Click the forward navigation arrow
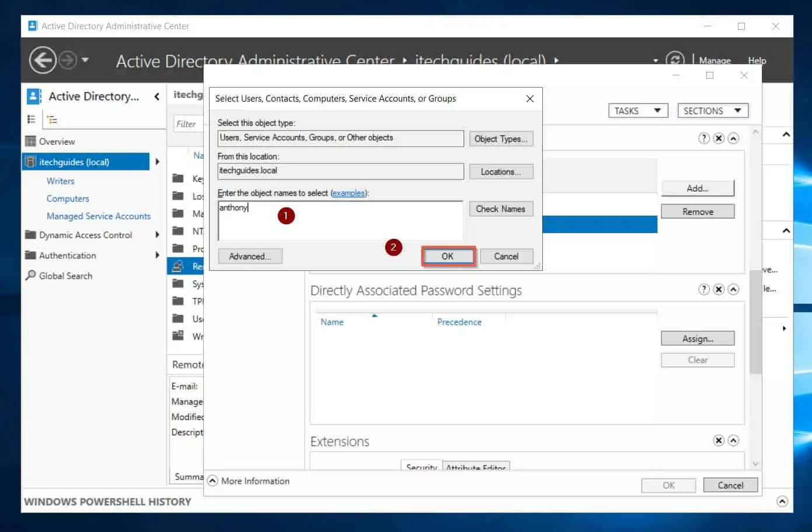Viewport: 812px width, 532px height. tap(68, 60)
